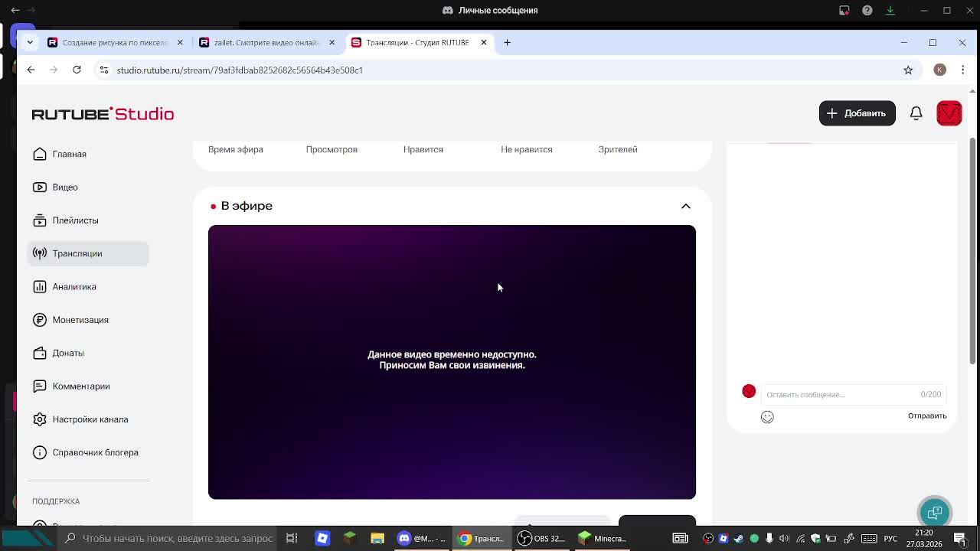The height and width of the screenshot is (551, 980).
Task: Switch to Minecraft taskbar window
Action: tap(602, 538)
